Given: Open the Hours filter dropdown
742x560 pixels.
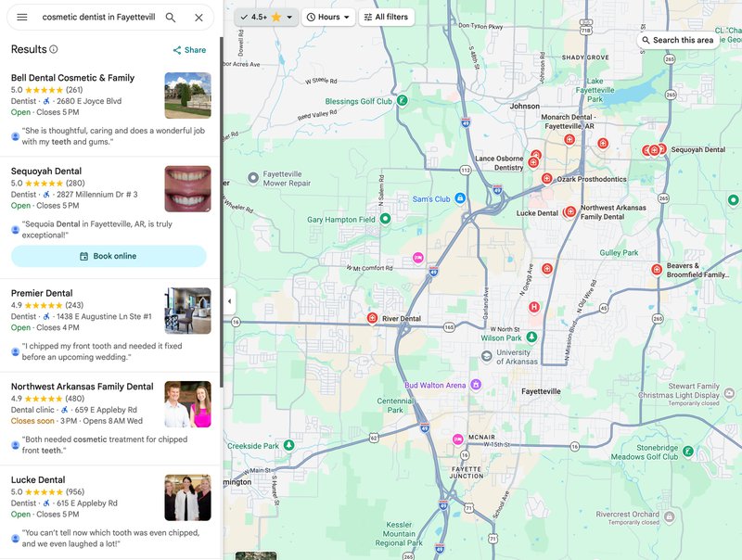Looking at the screenshot, I should (x=329, y=17).
